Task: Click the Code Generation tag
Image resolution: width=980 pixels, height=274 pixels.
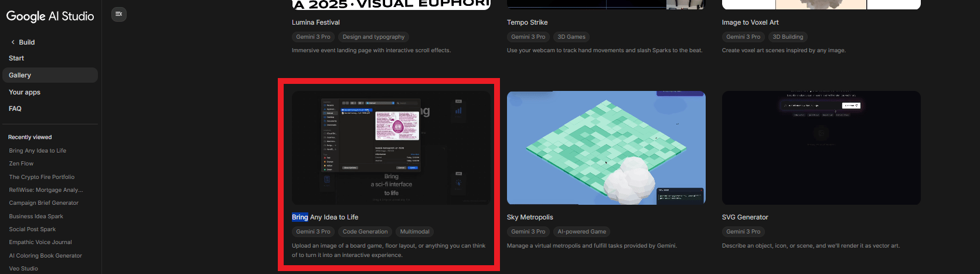Action: click(365, 232)
